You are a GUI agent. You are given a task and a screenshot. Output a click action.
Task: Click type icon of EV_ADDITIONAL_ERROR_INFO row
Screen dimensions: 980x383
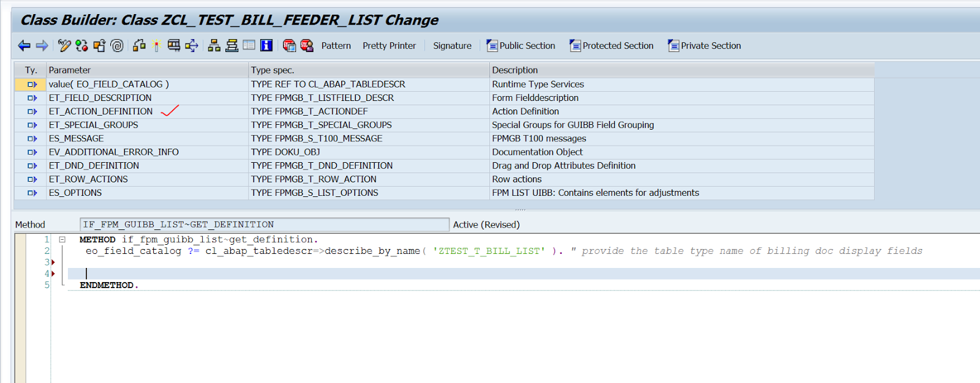32,152
